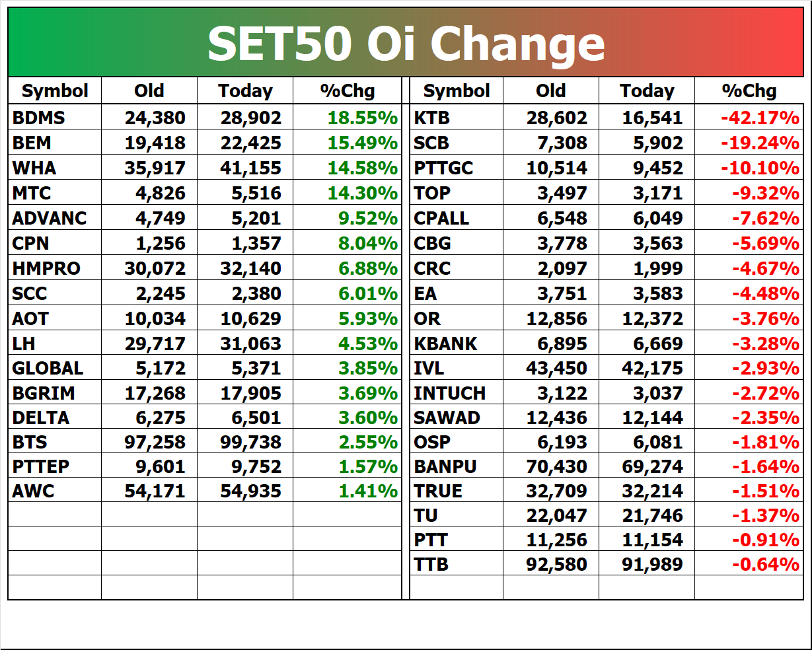Select the BANPU Old value 70,430
This screenshot has height=650, width=812.
point(551,466)
